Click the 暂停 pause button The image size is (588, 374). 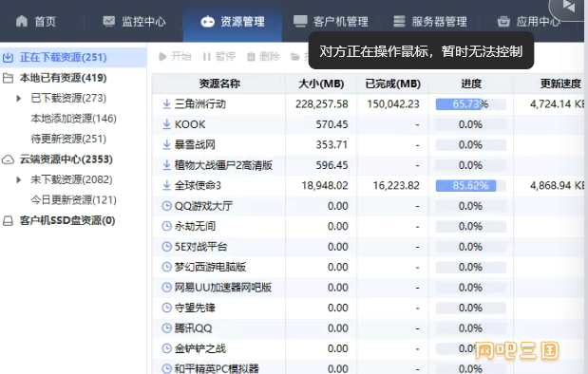click(x=219, y=57)
